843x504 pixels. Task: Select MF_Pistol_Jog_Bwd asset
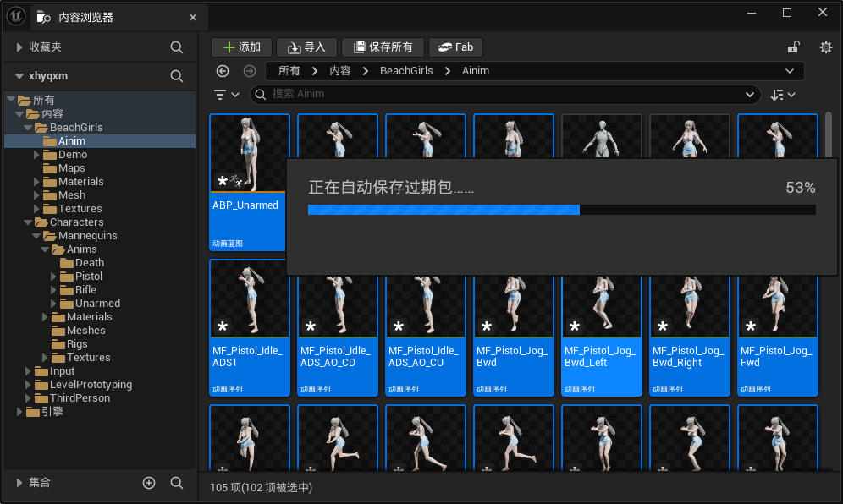tap(514, 336)
